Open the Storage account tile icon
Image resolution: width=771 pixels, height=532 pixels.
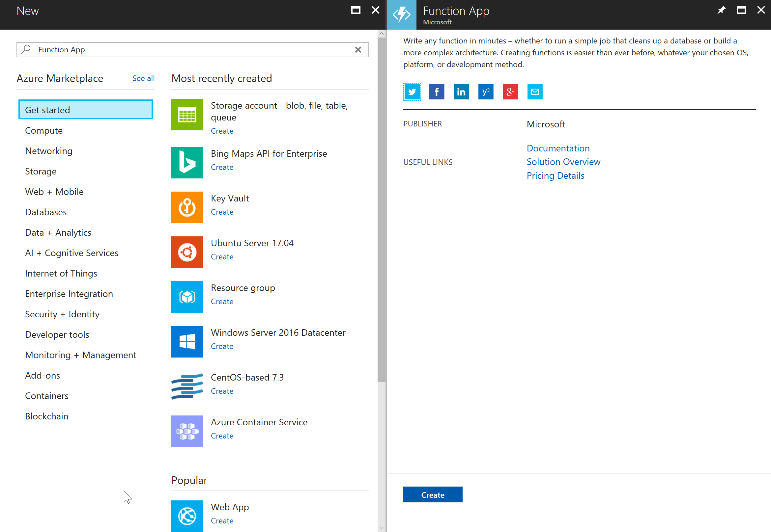tap(187, 114)
